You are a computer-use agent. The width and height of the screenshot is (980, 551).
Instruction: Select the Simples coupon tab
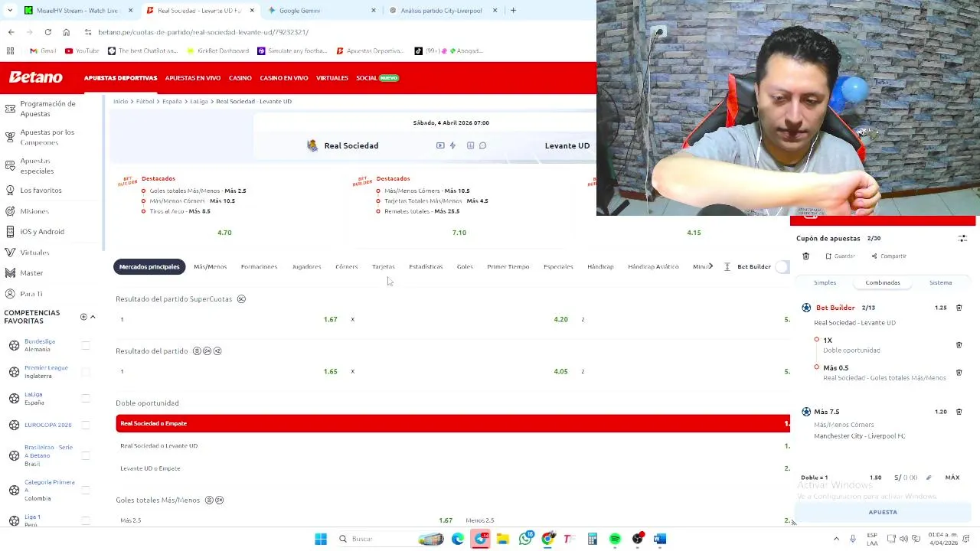coord(825,282)
